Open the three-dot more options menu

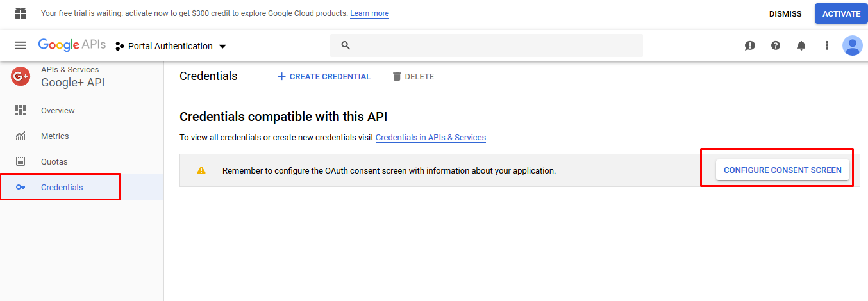(827, 45)
